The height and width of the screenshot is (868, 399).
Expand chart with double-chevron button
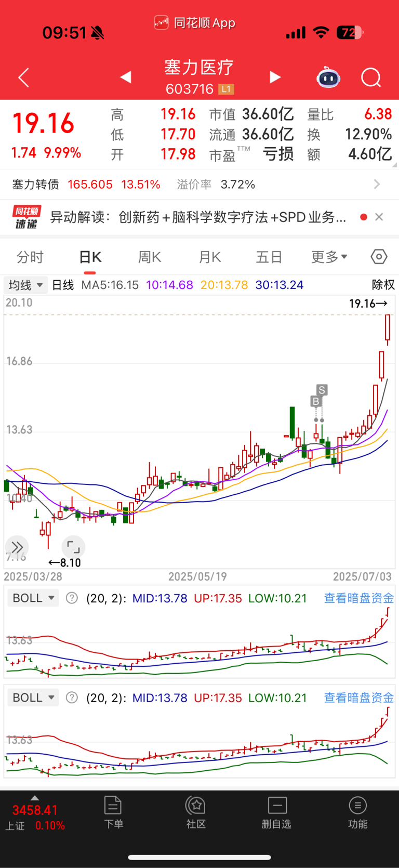[x=17, y=547]
